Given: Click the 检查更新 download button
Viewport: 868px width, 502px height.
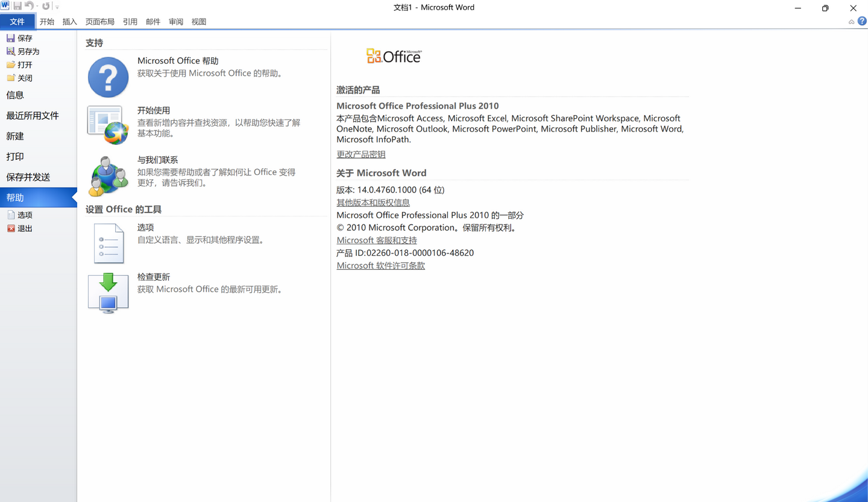Looking at the screenshot, I should [x=108, y=293].
